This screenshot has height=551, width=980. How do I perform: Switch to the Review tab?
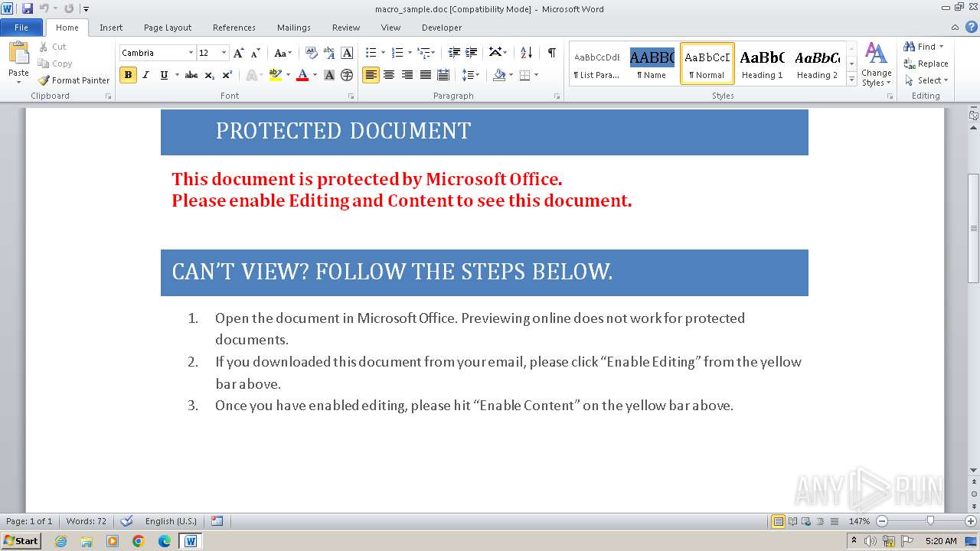(346, 28)
